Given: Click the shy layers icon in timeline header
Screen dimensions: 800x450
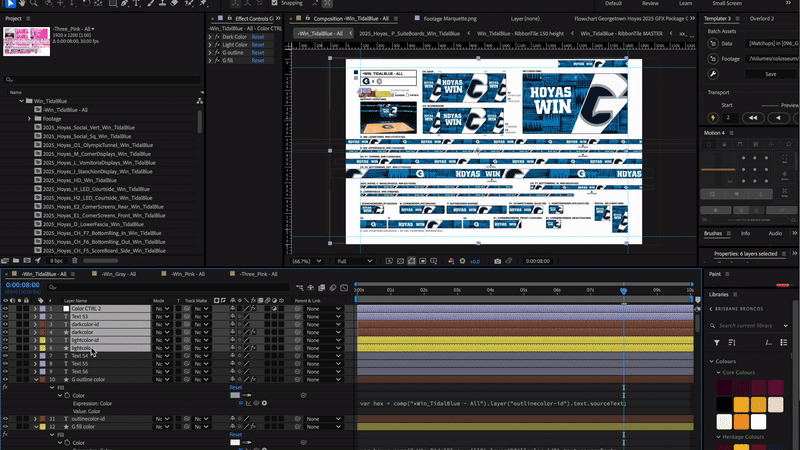Looking at the screenshot, I should 311,288.
